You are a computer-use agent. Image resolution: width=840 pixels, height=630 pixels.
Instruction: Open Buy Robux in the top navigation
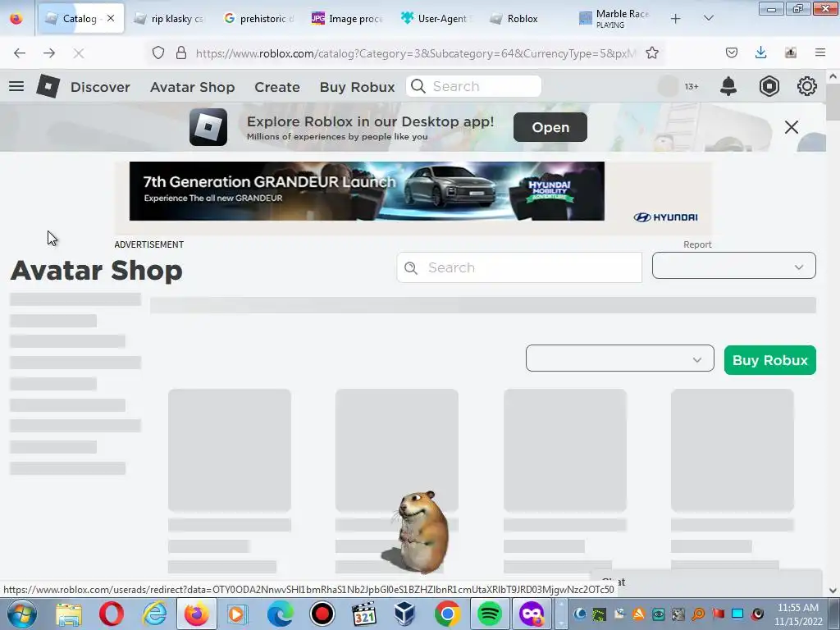(x=358, y=87)
